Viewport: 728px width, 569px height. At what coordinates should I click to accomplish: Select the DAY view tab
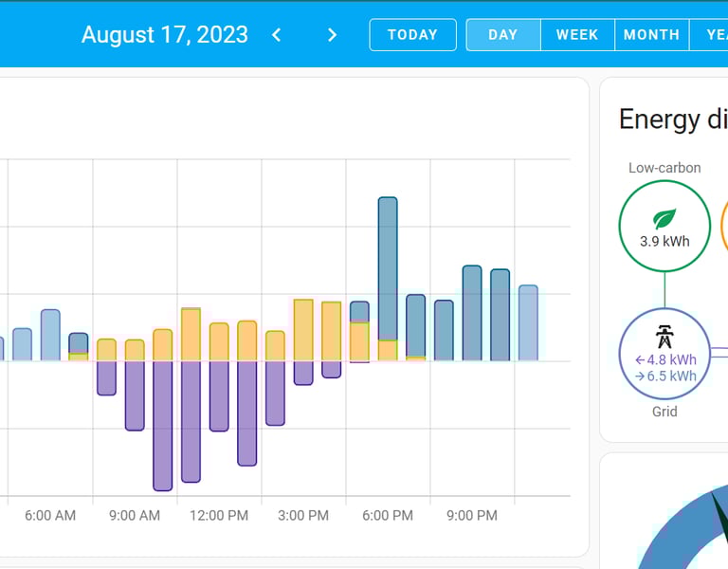pos(502,35)
